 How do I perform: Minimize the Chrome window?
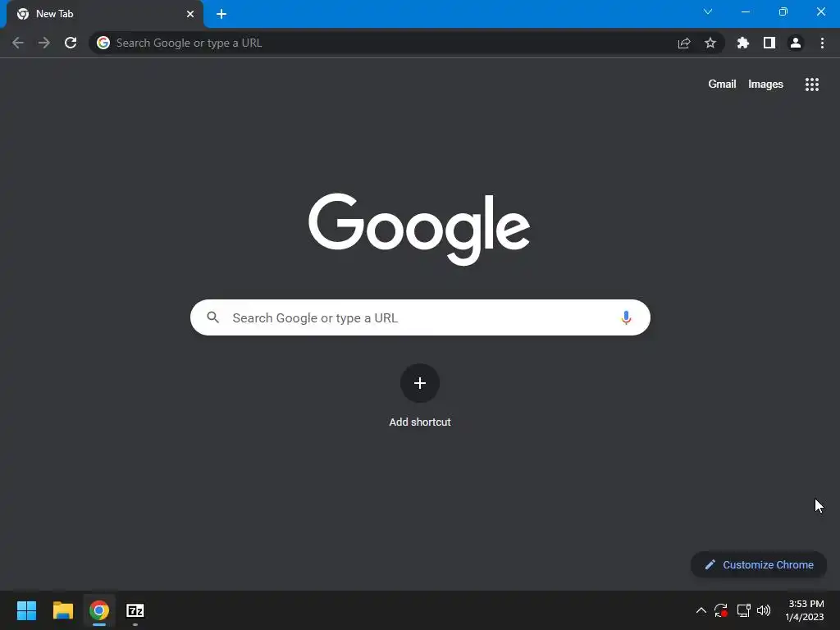(745, 11)
